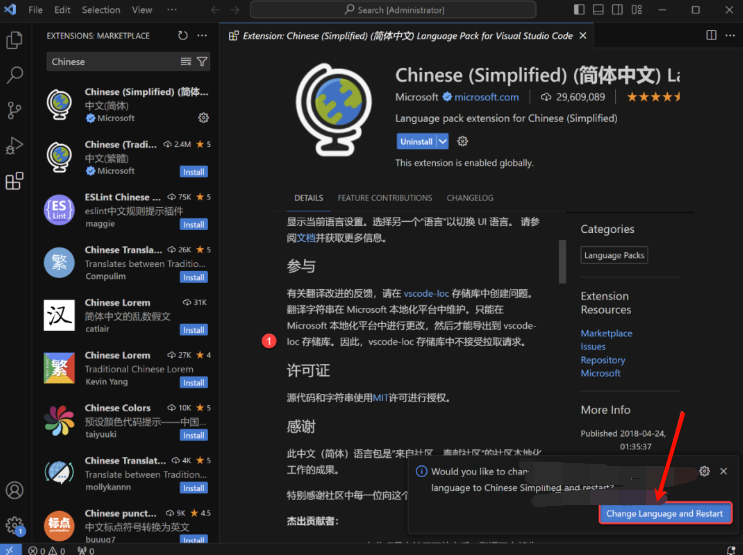Open the File menu
The width and height of the screenshot is (743, 555).
(x=35, y=9)
